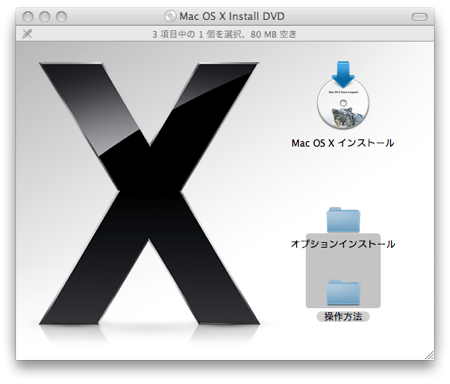This screenshot has height=384, width=450.
Task: Toggle the toolbar with the pill button
Action: point(419,17)
